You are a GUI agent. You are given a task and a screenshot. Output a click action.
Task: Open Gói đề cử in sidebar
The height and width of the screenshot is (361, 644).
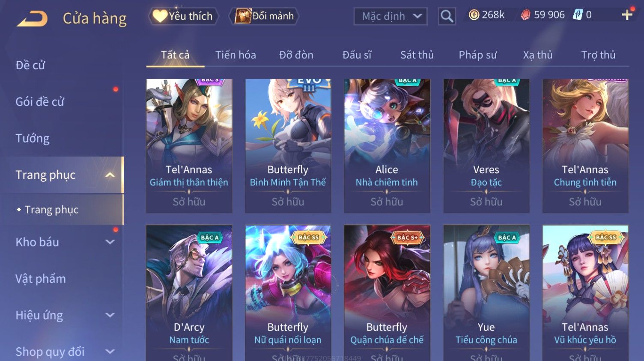40,102
